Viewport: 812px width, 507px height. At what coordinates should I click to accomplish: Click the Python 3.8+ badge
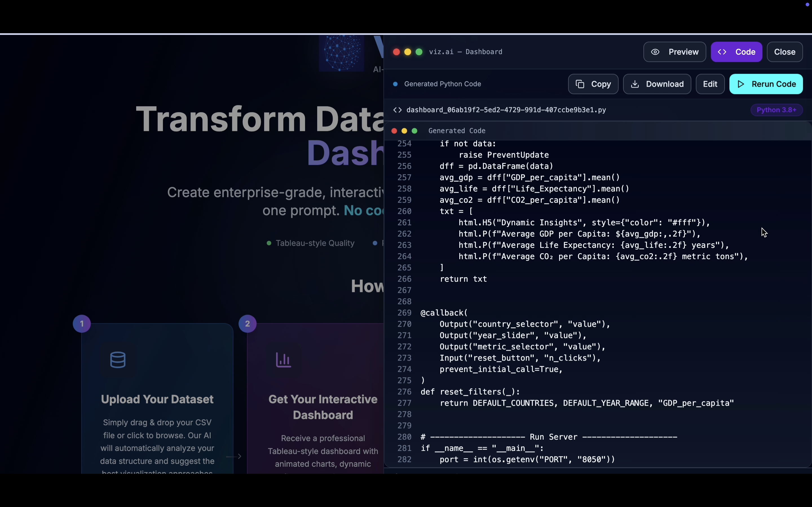776,110
